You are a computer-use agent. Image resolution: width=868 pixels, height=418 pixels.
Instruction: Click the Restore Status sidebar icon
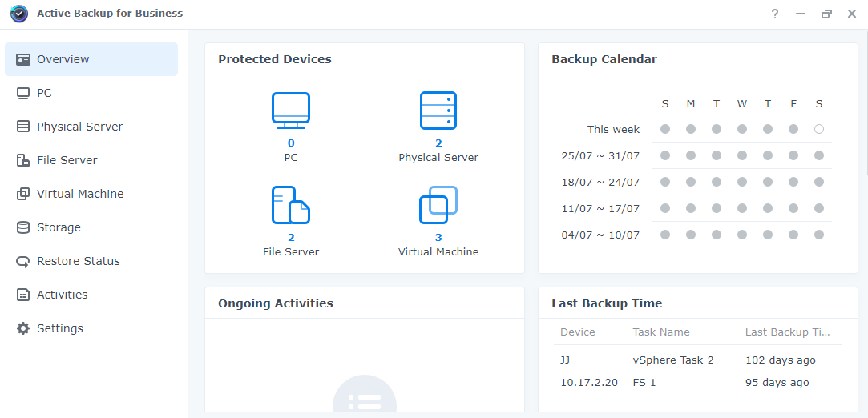[22, 262]
